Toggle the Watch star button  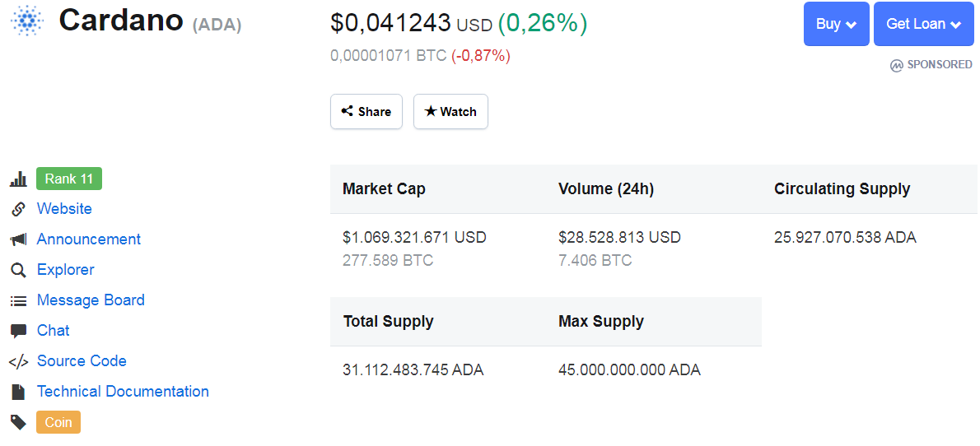[x=450, y=112]
